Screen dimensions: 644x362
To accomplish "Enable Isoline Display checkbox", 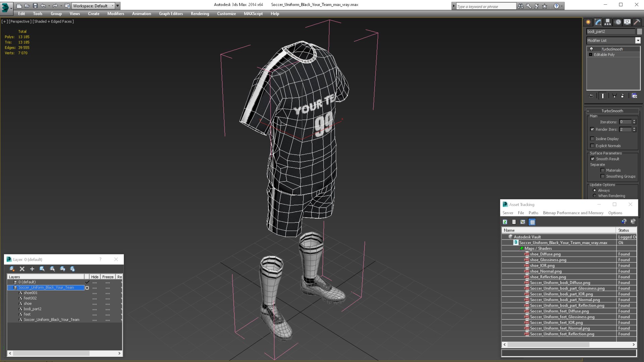I will click(592, 139).
